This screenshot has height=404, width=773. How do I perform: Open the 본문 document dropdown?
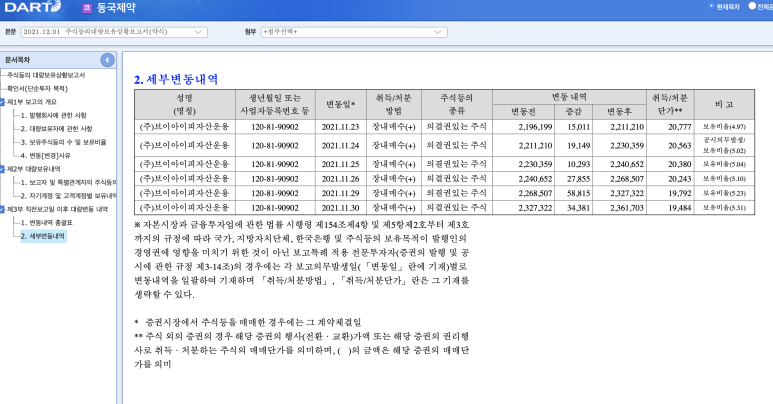pos(114,32)
